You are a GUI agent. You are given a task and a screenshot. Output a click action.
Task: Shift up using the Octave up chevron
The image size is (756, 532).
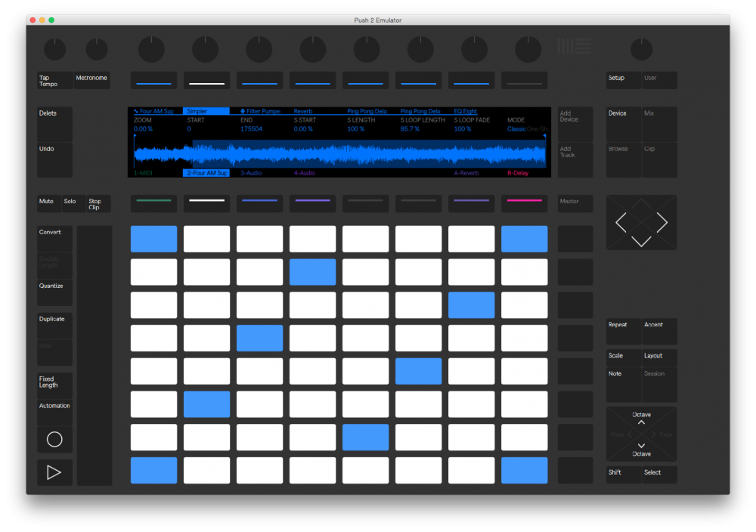(641, 422)
